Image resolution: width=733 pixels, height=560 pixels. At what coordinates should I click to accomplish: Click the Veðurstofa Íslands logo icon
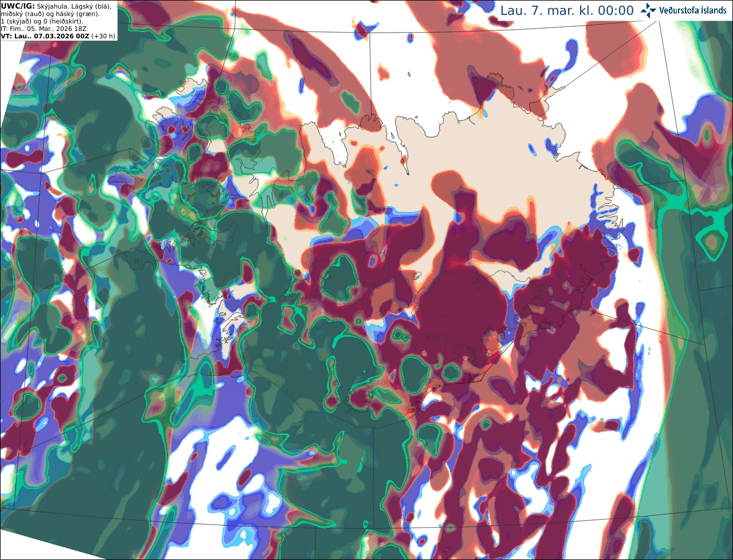click(648, 10)
